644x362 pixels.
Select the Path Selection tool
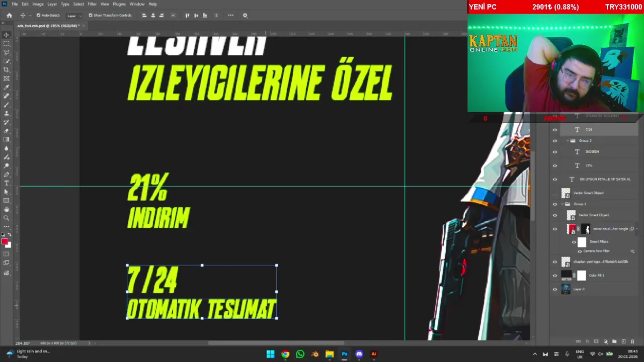7,192
